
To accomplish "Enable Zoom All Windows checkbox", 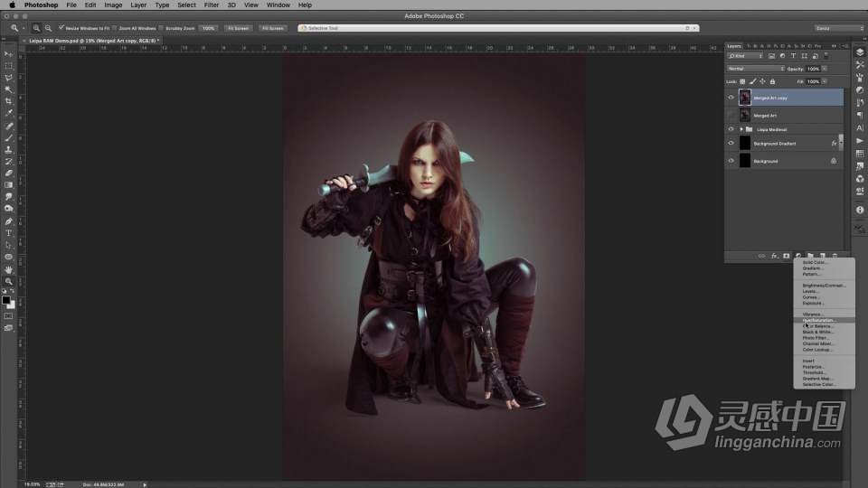I will [x=115, y=28].
